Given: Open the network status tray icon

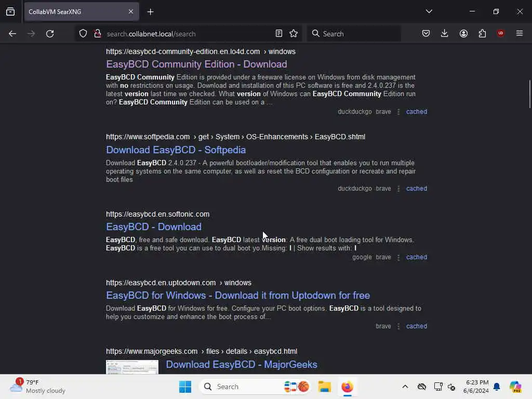Looking at the screenshot, I should click(438, 387).
